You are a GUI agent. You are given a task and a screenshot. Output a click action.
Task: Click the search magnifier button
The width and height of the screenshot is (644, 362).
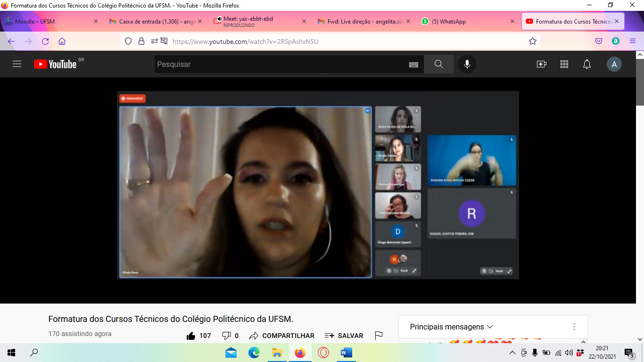tap(438, 64)
